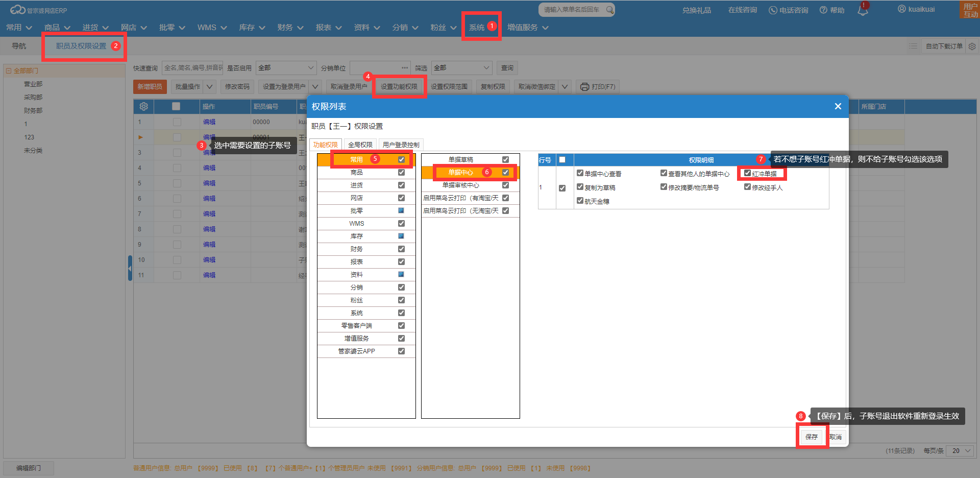
Task: Click the 保存 button
Action: tap(811, 437)
